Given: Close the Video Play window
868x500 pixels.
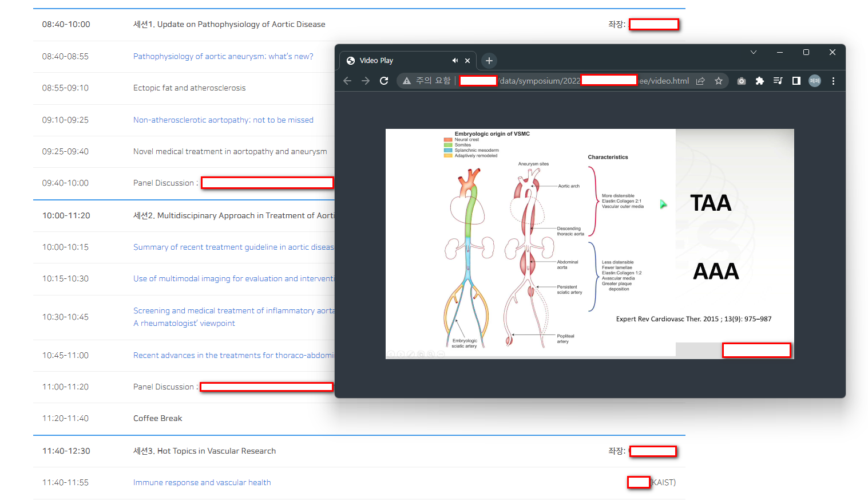Looking at the screenshot, I should coord(833,52).
